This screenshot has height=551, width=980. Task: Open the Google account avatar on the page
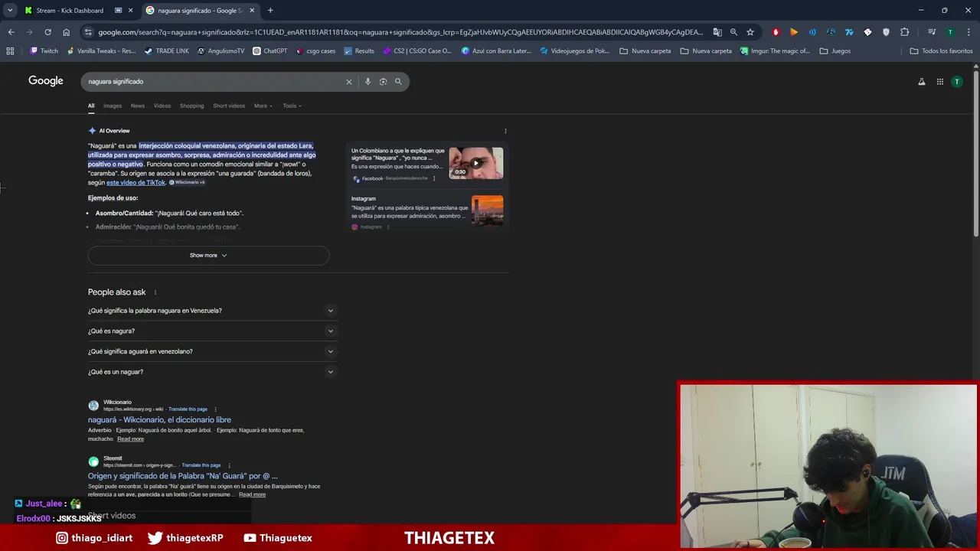coord(956,82)
